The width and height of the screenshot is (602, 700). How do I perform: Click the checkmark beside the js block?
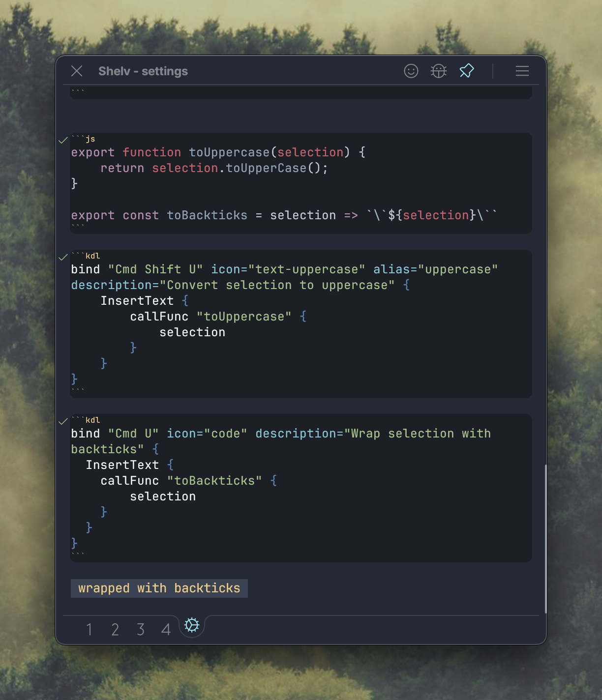63,141
